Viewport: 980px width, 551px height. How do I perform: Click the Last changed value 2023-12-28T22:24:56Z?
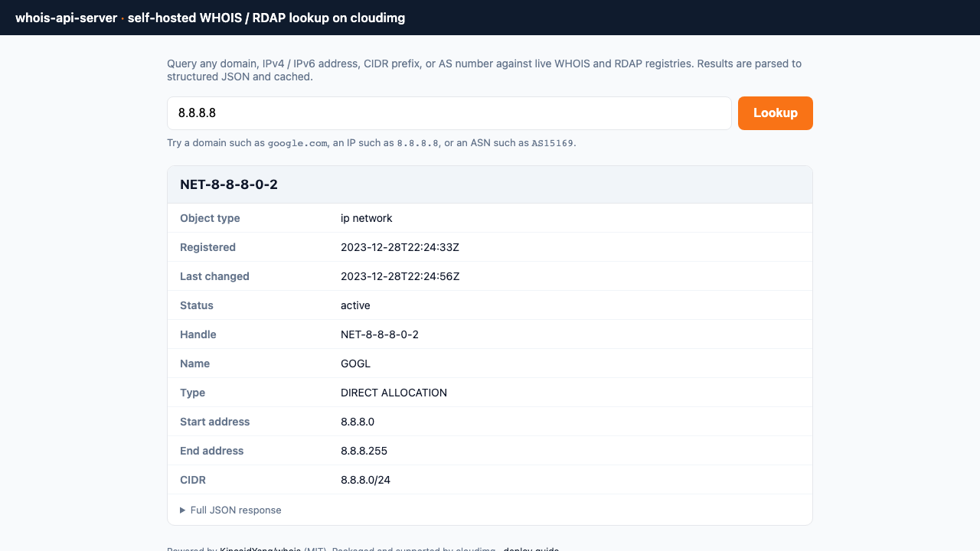click(x=400, y=276)
